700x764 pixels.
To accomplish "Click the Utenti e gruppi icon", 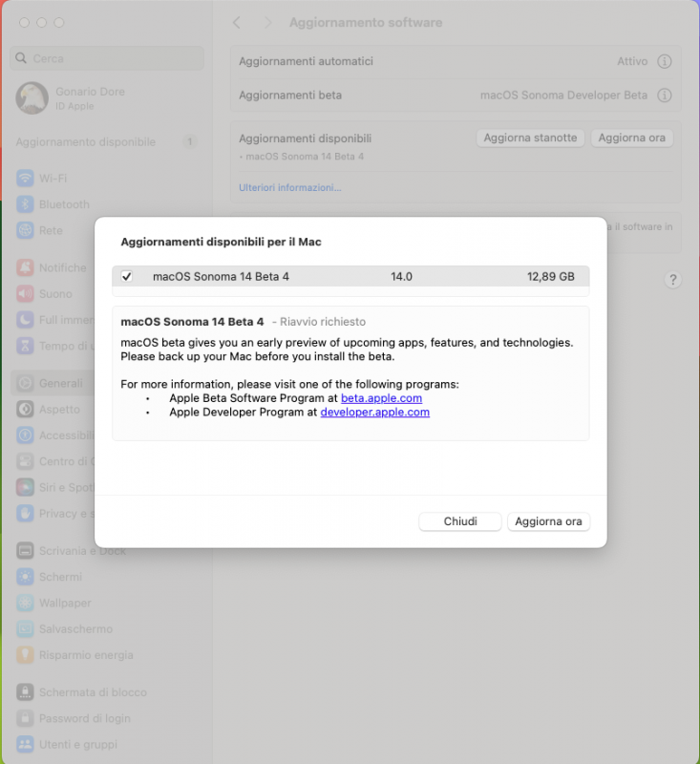I will click(x=25, y=745).
